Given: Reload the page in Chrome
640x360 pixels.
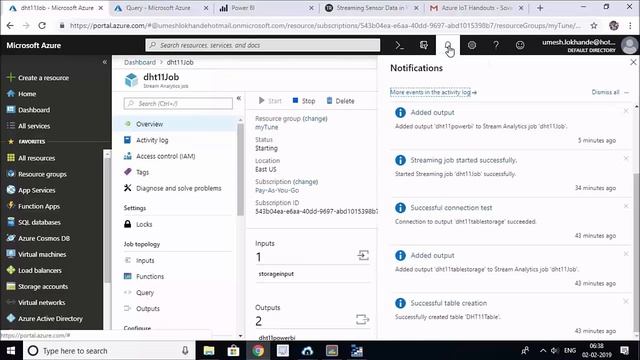Looking at the screenshot, I should (42, 26).
